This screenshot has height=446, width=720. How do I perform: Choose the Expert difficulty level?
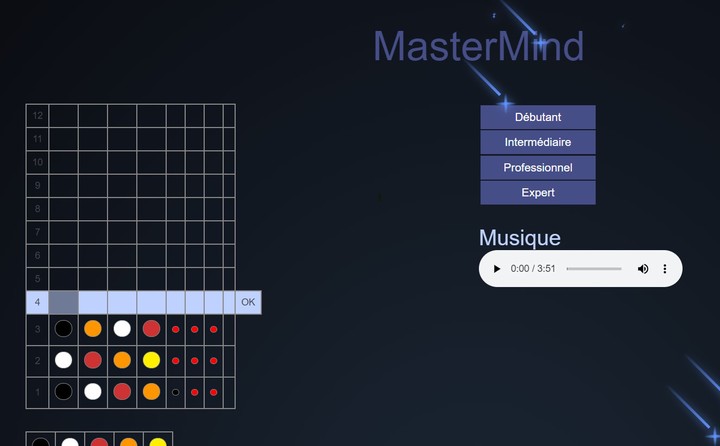(x=538, y=192)
